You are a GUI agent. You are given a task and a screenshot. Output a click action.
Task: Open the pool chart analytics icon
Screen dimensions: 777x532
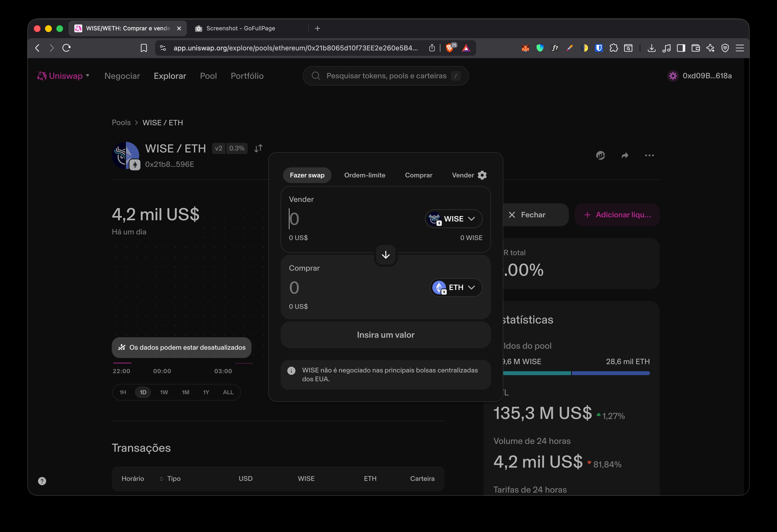click(600, 155)
